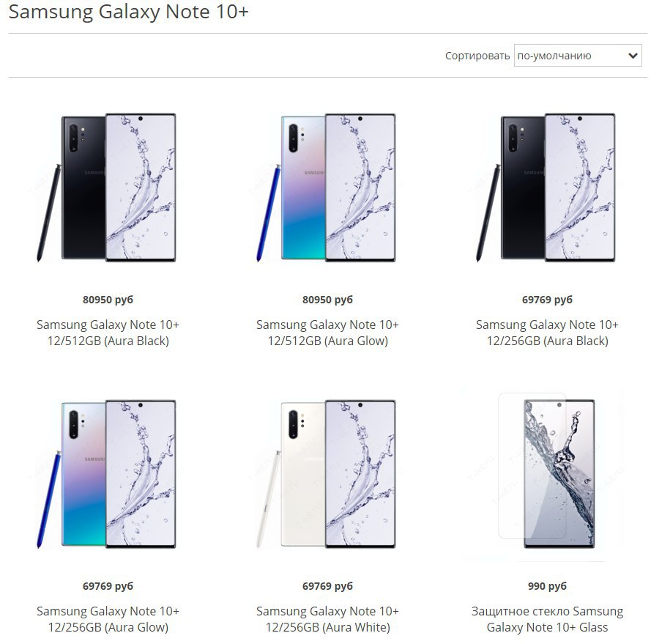This screenshot has height=644, width=651.
Task: Click the 80950 руб price under Aura Black 512GB
Action: pos(108,300)
